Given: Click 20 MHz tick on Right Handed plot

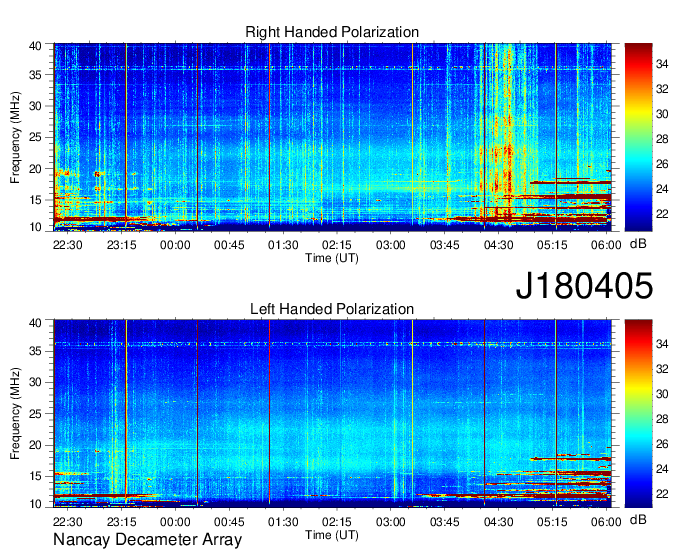Looking at the screenshot, I should click(35, 169).
